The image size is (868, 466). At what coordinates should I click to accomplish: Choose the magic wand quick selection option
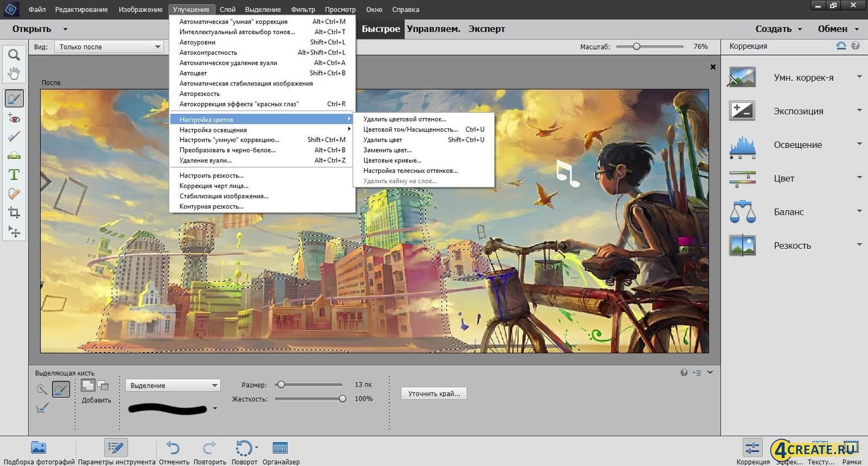point(42,389)
